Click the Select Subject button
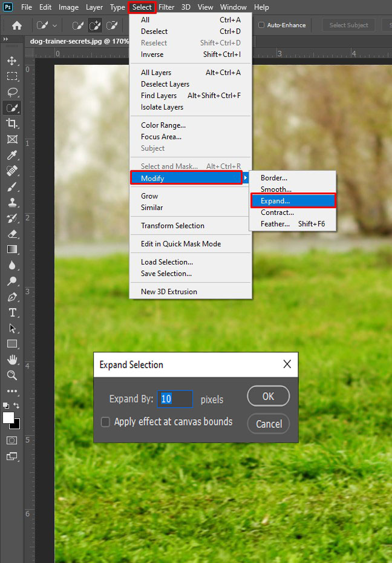Screen dimensions: 392x563 click(x=348, y=25)
